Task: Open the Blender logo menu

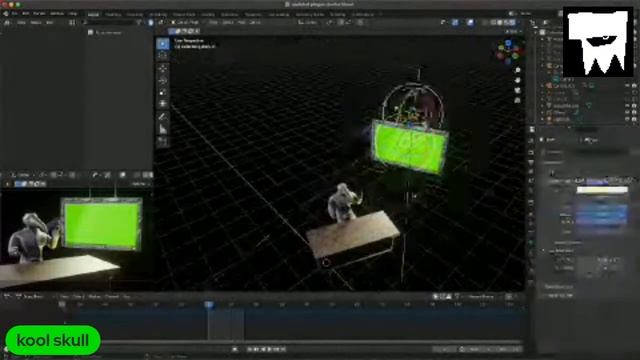Action: [6, 13]
